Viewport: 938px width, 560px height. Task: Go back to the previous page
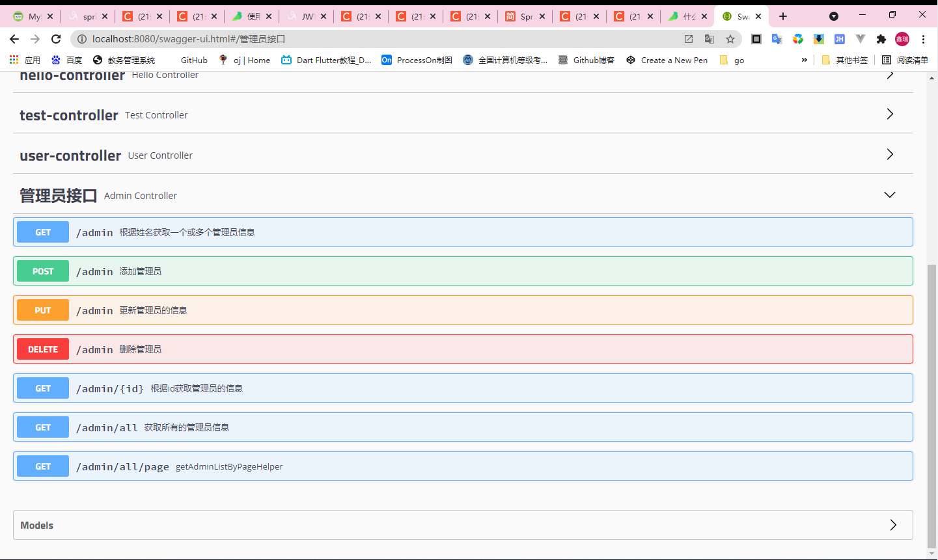[x=14, y=39]
